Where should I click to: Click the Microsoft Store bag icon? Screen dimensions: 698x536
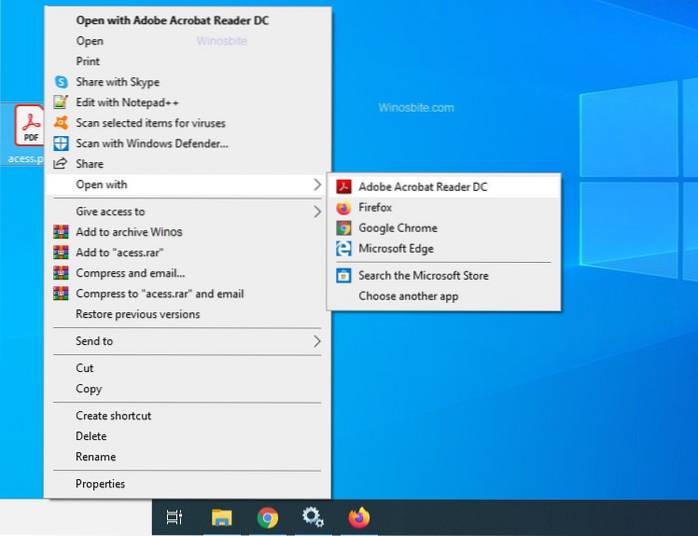click(x=343, y=275)
